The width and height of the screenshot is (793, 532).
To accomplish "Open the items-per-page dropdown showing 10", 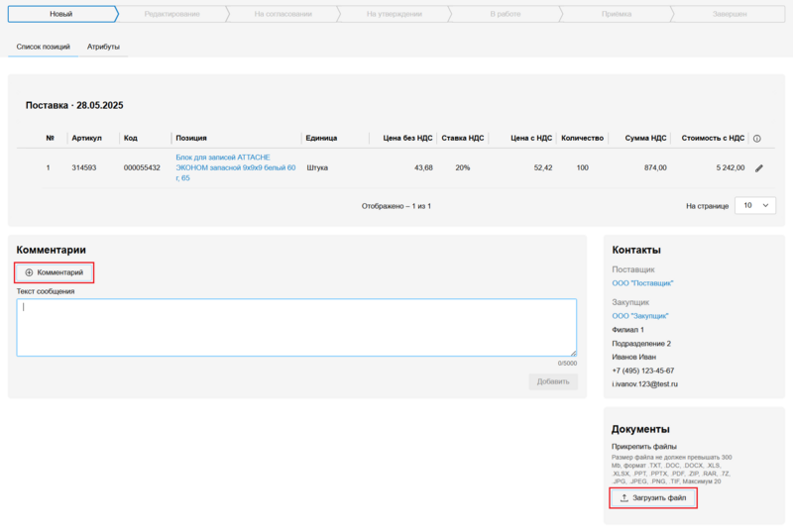I will tap(755, 206).
